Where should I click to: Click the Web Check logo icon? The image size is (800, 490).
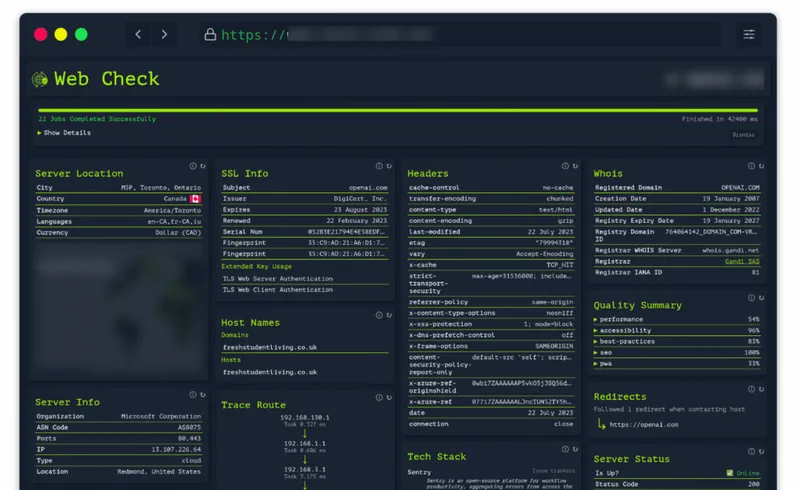click(40, 79)
